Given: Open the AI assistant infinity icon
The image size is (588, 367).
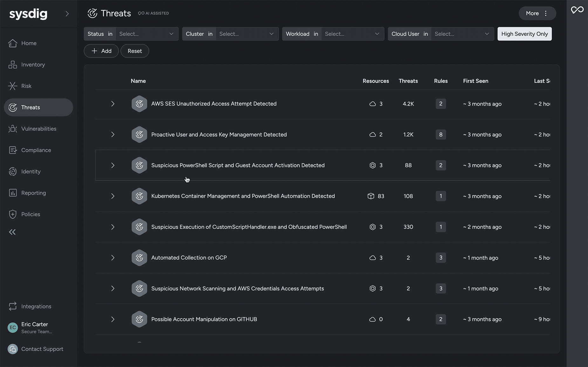Looking at the screenshot, I should pos(577,10).
